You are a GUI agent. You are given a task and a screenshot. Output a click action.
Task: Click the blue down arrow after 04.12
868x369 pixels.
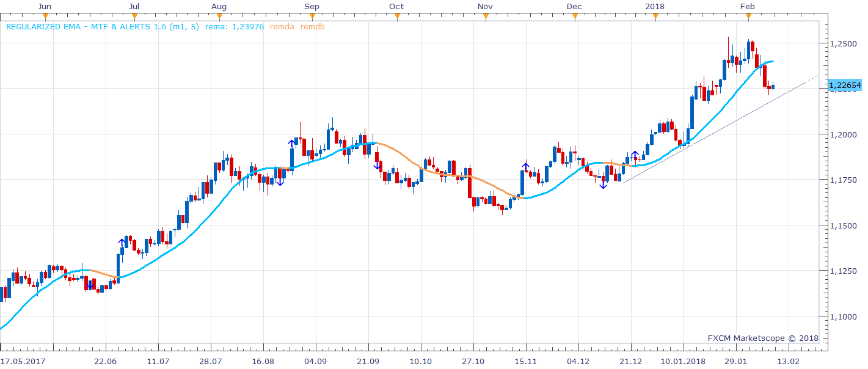[x=604, y=184]
